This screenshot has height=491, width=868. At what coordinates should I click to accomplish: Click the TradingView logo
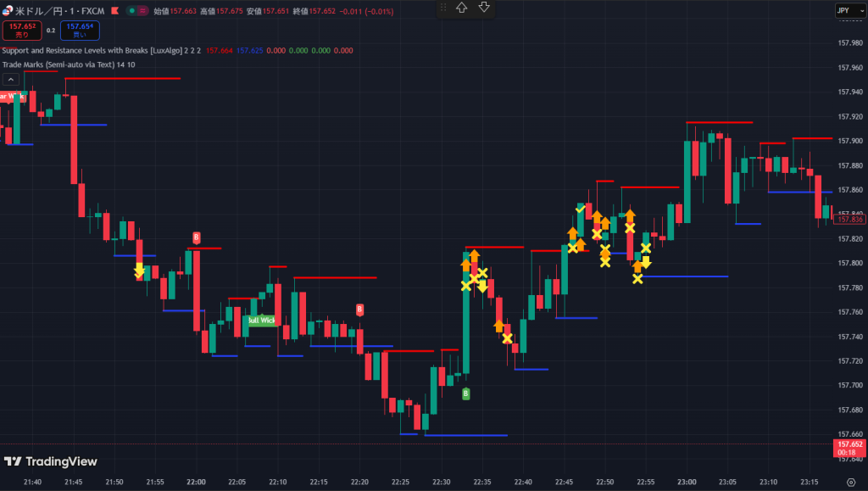click(50, 461)
